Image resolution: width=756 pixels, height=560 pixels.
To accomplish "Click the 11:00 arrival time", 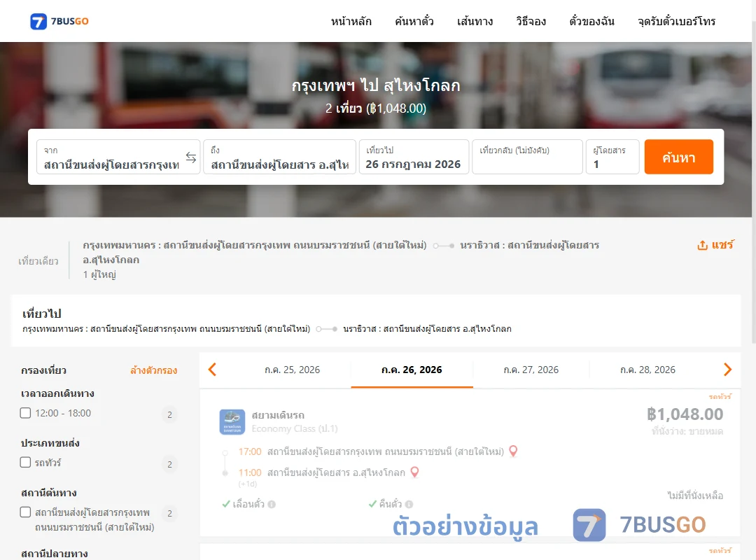I will pos(250,472).
